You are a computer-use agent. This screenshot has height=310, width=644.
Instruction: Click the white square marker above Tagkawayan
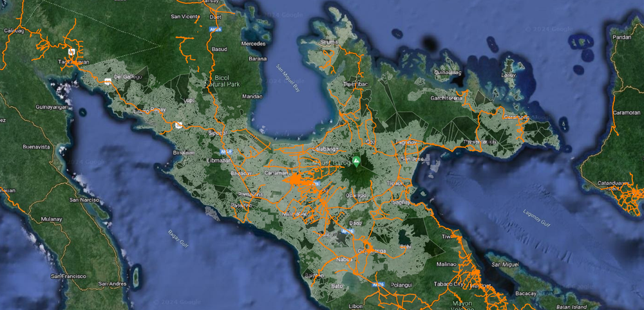72,52
